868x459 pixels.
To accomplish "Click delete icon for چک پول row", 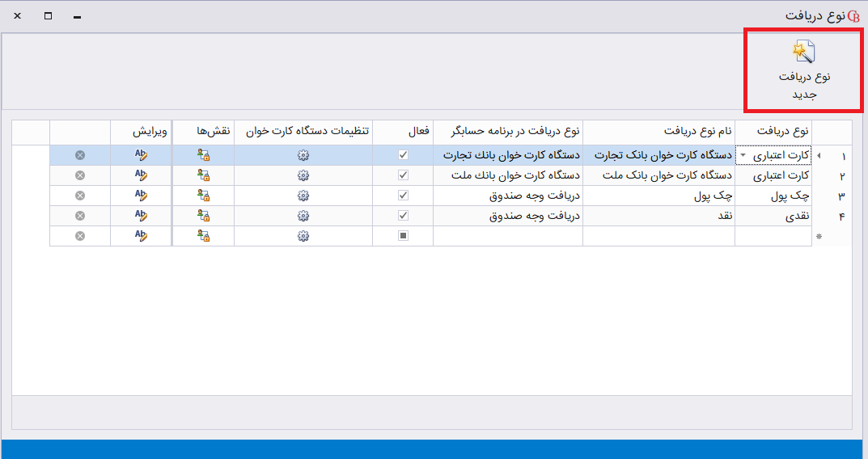I will click(80, 196).
